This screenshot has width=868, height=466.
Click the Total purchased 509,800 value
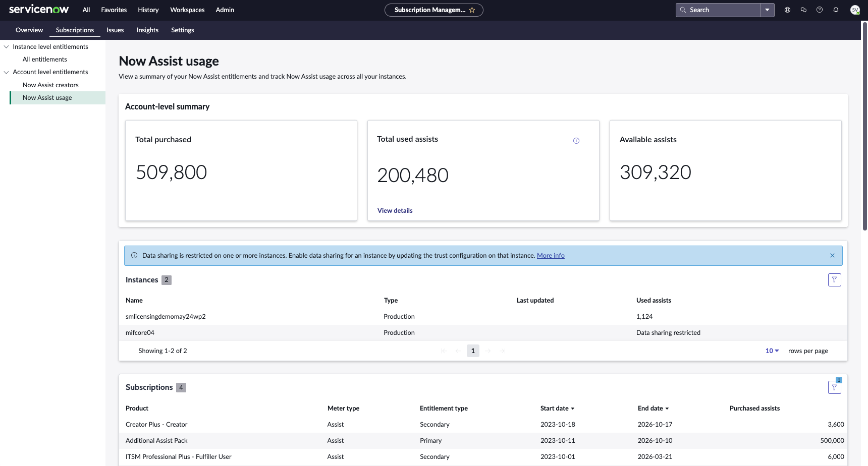point(171,172)
